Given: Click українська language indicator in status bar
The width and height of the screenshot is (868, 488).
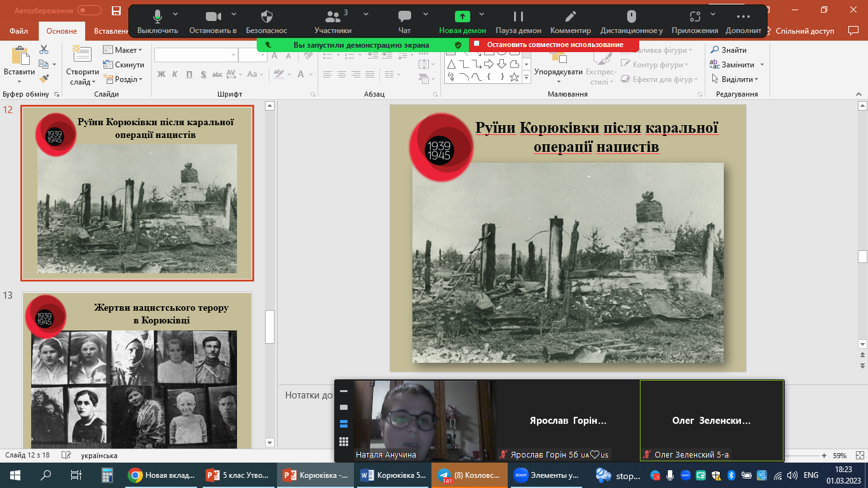Looking at the screenshot, I should [99, 456].
